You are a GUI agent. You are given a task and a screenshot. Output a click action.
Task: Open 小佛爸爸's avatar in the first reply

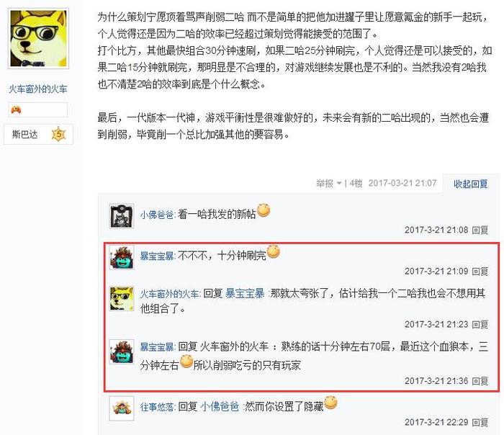[x=122, y=216]
